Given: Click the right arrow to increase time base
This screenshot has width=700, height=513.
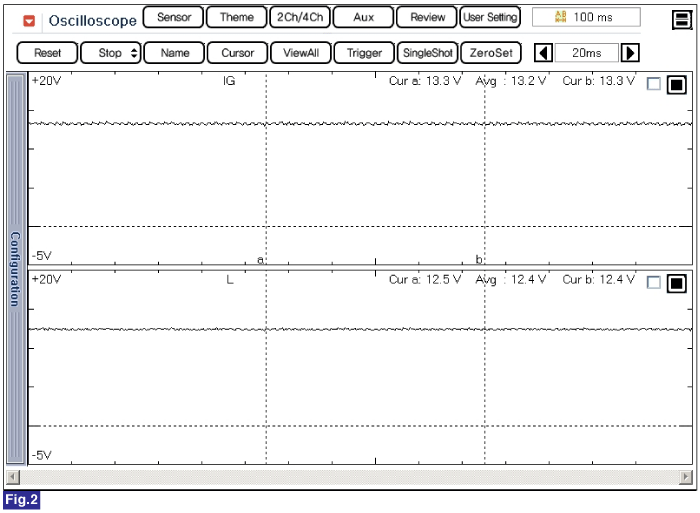Looking at the screenshot, I should click(630, 53).
